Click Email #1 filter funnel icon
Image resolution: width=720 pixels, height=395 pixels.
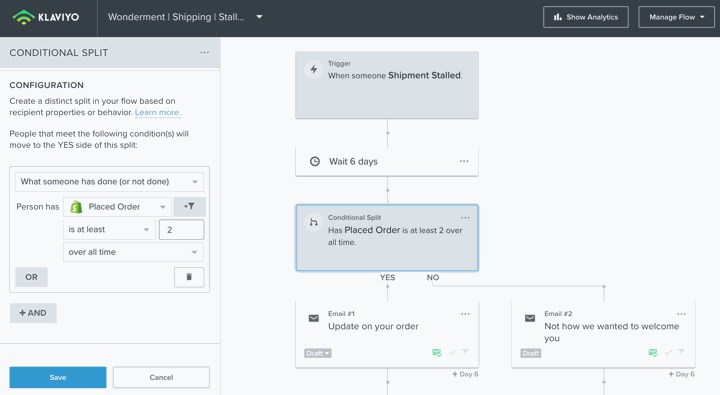click(465, 352)
